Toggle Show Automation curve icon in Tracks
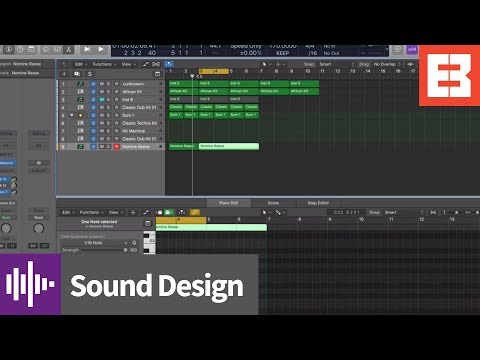This screenshot has width=480, height=360. (146, 64)
